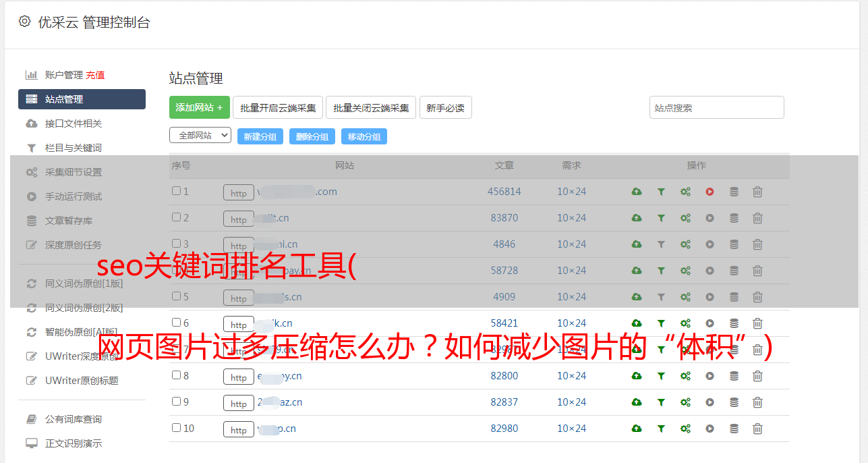Click grey filter icon in row 5
868x463 pixels.
pyautogui.click(x=661, y=297)
